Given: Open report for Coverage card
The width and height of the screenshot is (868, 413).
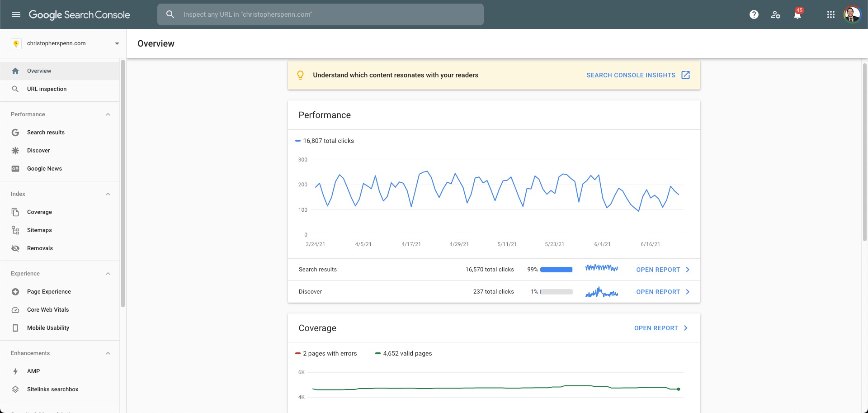Looking at the screenshot, I should [x=656, y=328].
